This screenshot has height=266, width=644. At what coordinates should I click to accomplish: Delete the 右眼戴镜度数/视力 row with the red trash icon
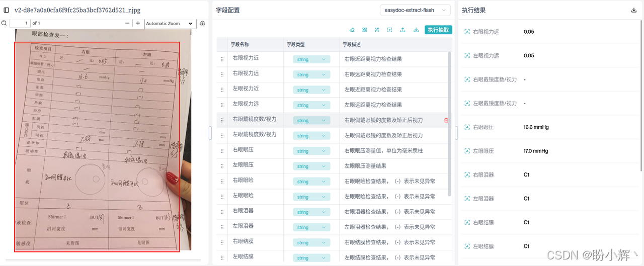(446, 121)
